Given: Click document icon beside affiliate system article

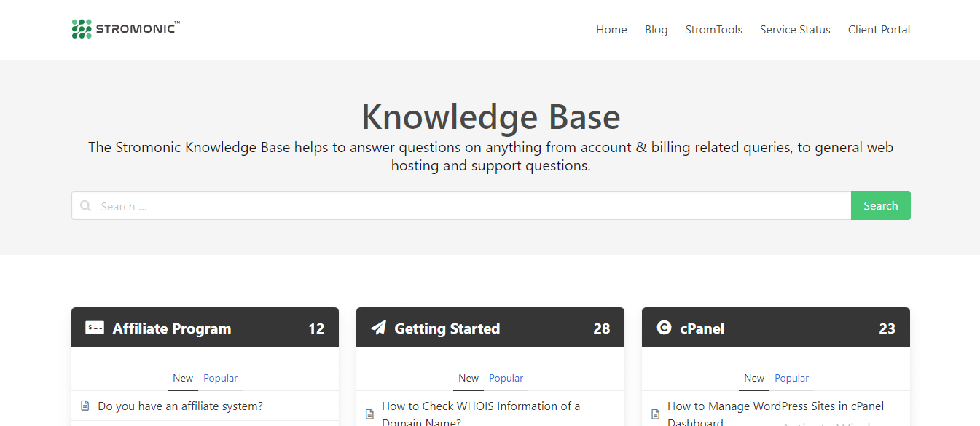Looking at the screenshot, I should click(x=85, y=406).
